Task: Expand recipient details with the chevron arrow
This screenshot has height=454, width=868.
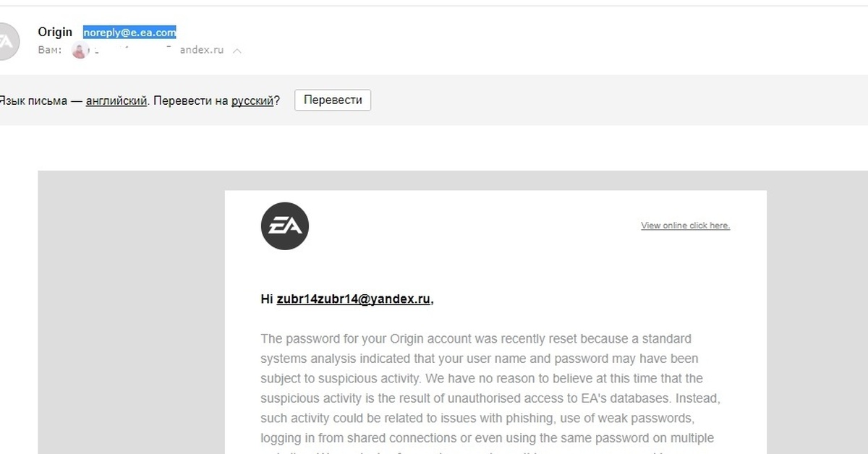Action: click(x=237, y=51)
